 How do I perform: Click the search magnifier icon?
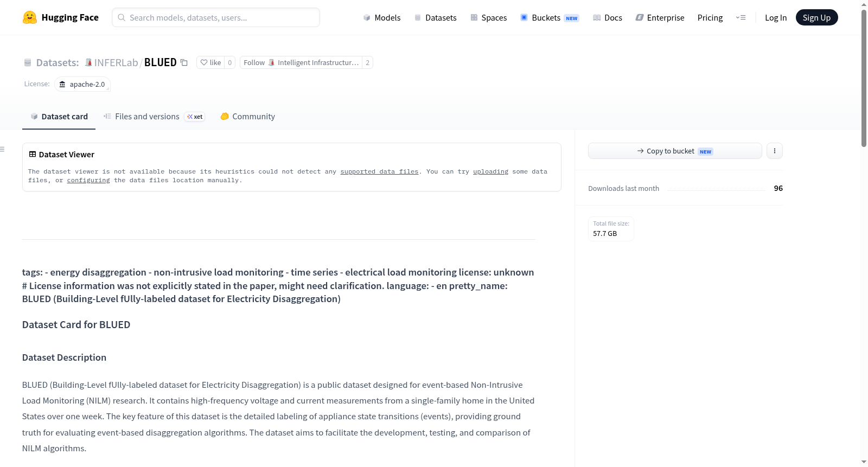[x=122, y=17]
